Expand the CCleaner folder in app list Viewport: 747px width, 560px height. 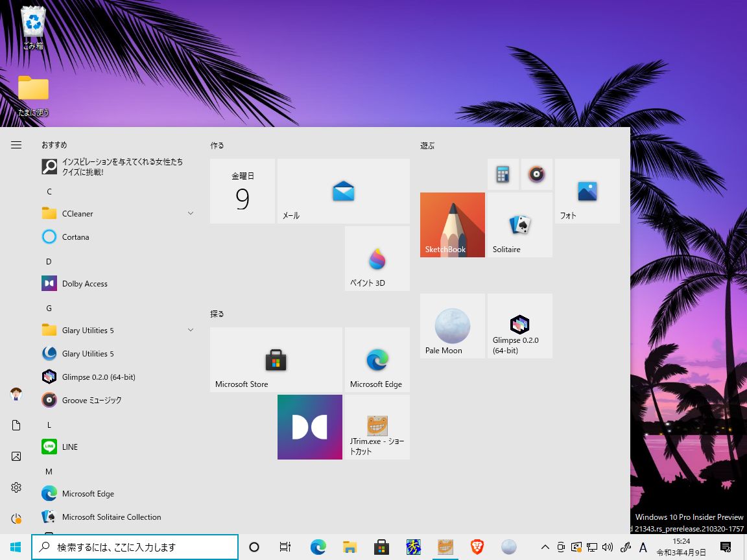pos(190,213)
